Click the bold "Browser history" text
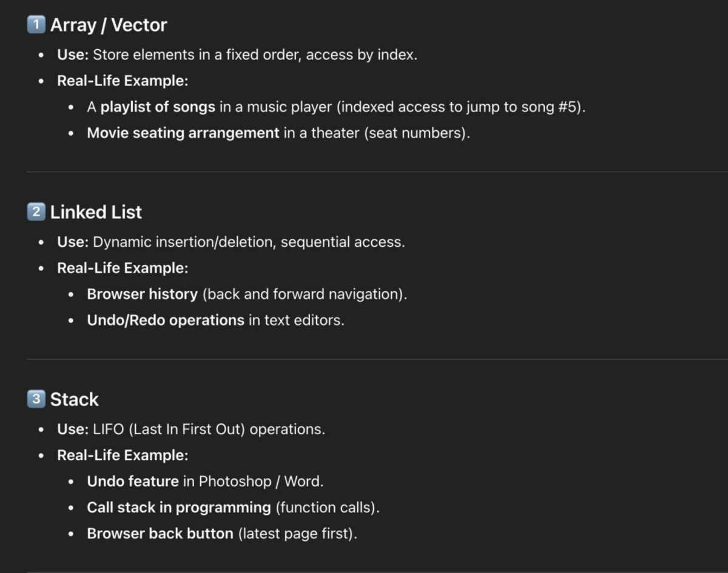 tap(143, 295)
